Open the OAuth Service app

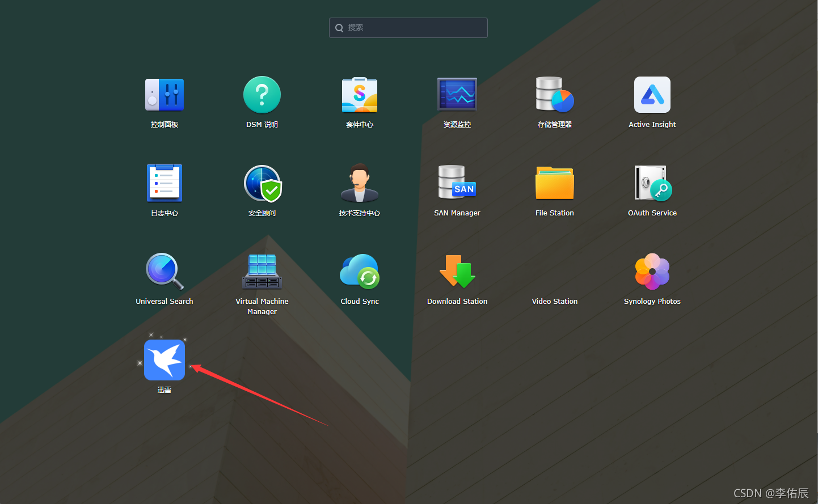pyautogui.click(x=652, y=183)
